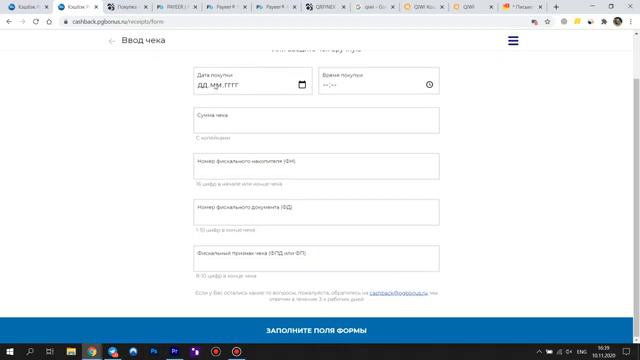This screenshot has height=360, width=640.
Task: Open the extensions puzzle icon
Action: point(604,22)
